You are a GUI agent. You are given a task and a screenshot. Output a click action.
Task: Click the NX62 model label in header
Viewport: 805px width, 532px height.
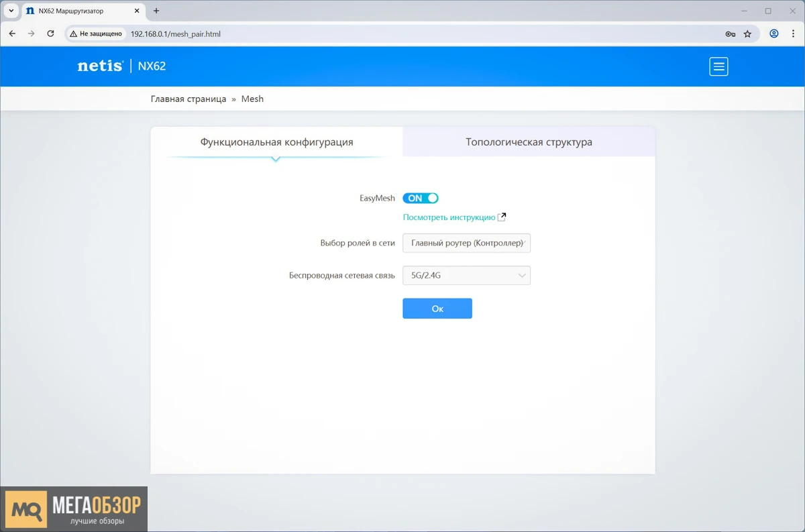[x=152, y=66]
